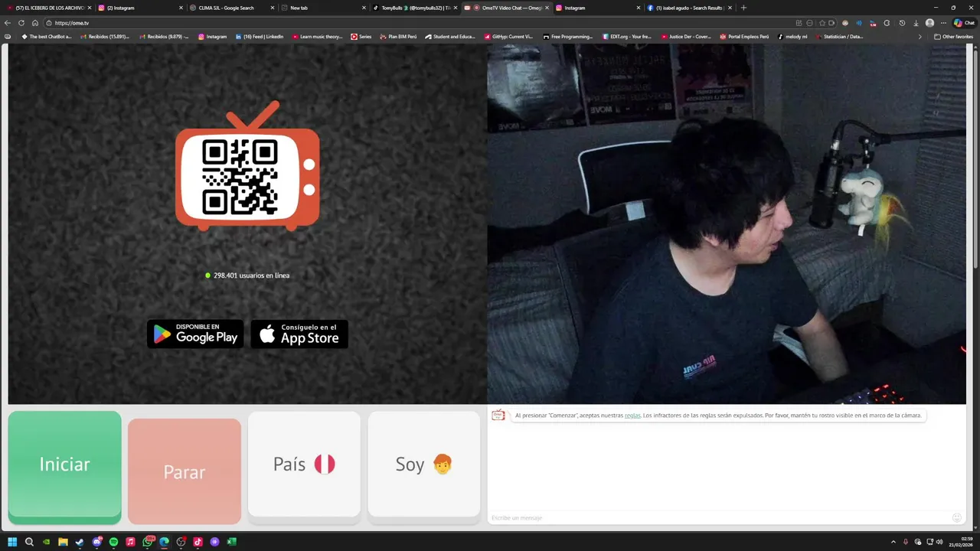Open the Copilot Chat button
This screenshot has width=980, height=551.
(964, 23)
